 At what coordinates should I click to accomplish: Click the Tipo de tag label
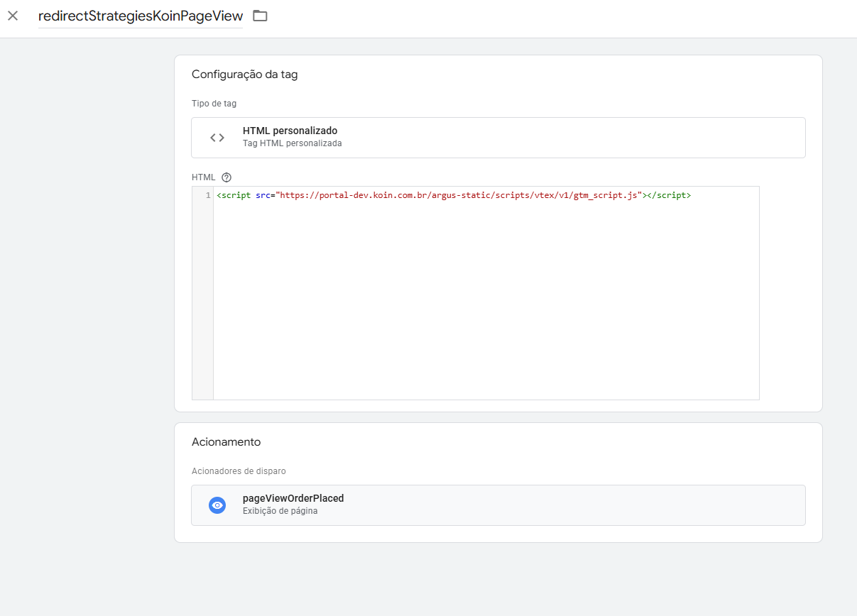pyautogui.click(x=214, y=104)
